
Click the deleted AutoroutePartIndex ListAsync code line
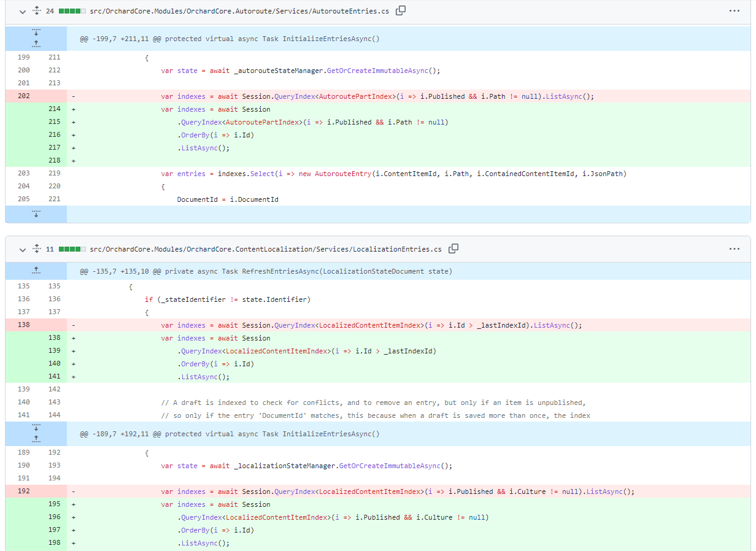pos(378,96)
